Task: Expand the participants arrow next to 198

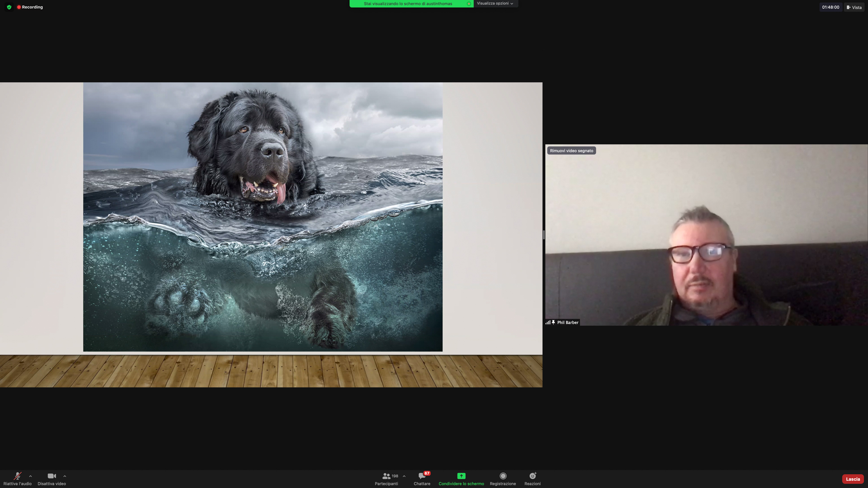Action: tap(404, 476)
